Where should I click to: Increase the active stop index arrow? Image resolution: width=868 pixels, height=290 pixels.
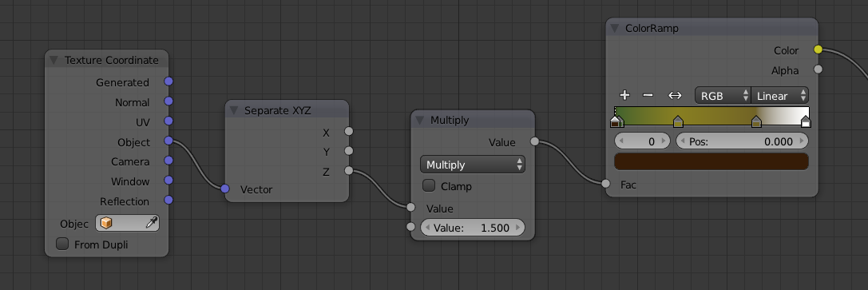(667, 141)
